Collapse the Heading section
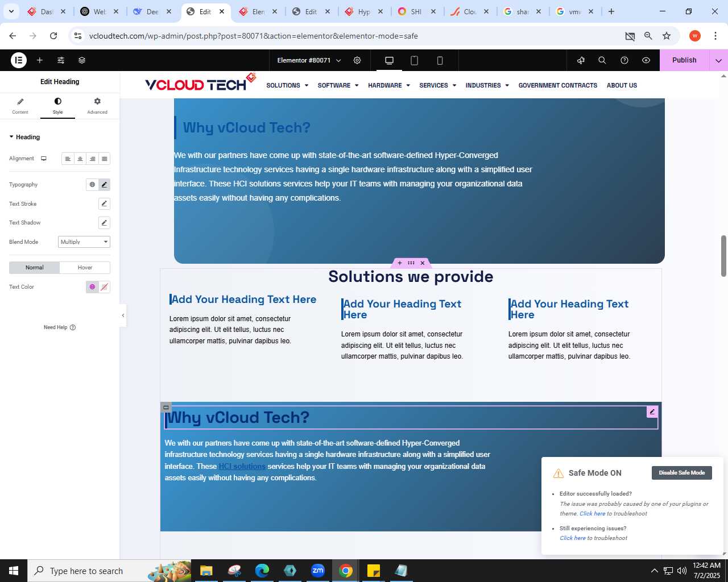Image resolution: width=728 pixels, height=582 pixels. click(x=24, y=137)
